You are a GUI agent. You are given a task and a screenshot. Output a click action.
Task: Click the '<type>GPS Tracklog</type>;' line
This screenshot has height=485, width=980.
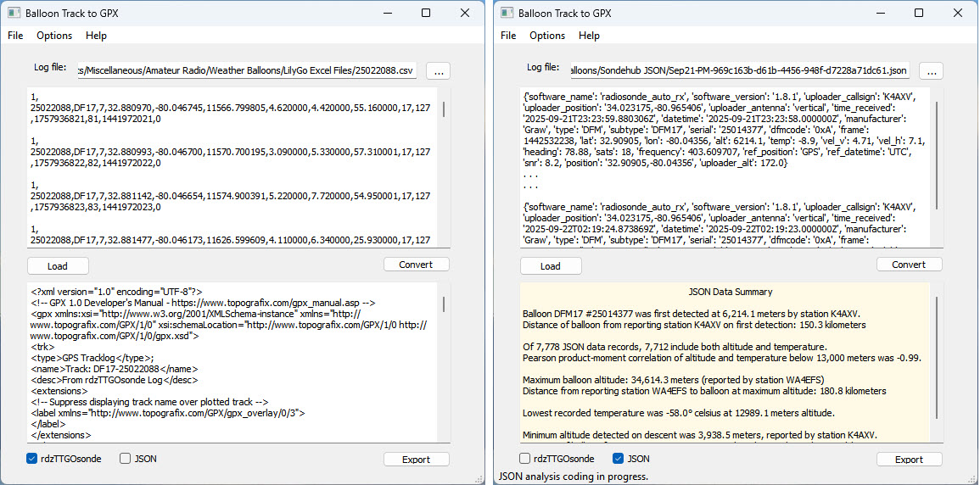(x=92, y=358)
